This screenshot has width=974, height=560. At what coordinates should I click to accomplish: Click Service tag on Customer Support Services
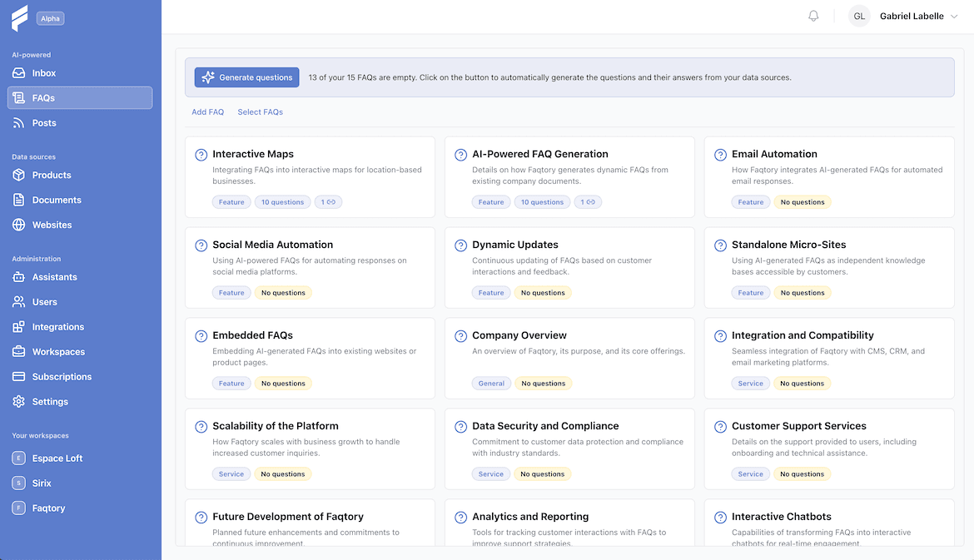point(750,473)
